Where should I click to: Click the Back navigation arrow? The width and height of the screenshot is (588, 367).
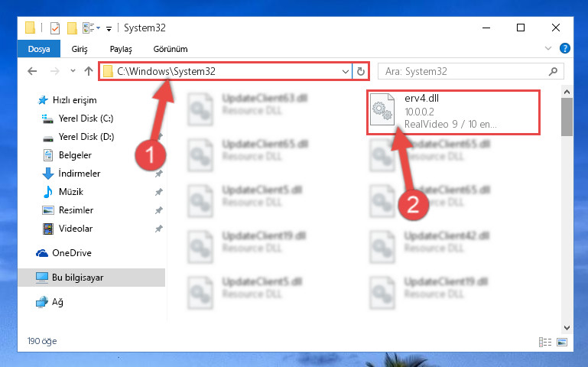click(32, 71)
